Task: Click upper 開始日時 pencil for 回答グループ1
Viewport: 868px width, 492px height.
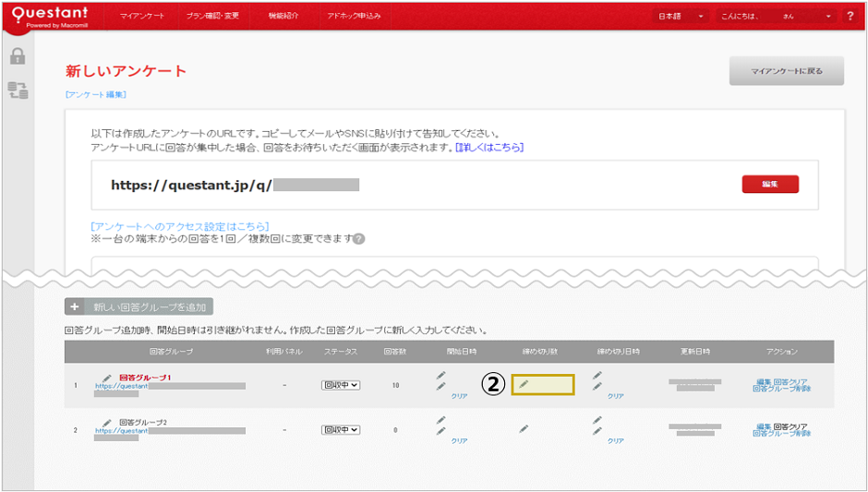Action: (x=440, y=375)
